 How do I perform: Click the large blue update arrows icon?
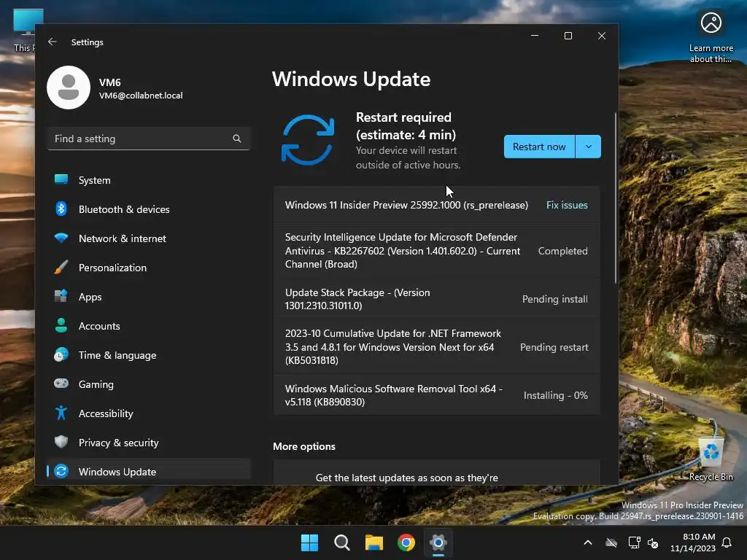308,140
